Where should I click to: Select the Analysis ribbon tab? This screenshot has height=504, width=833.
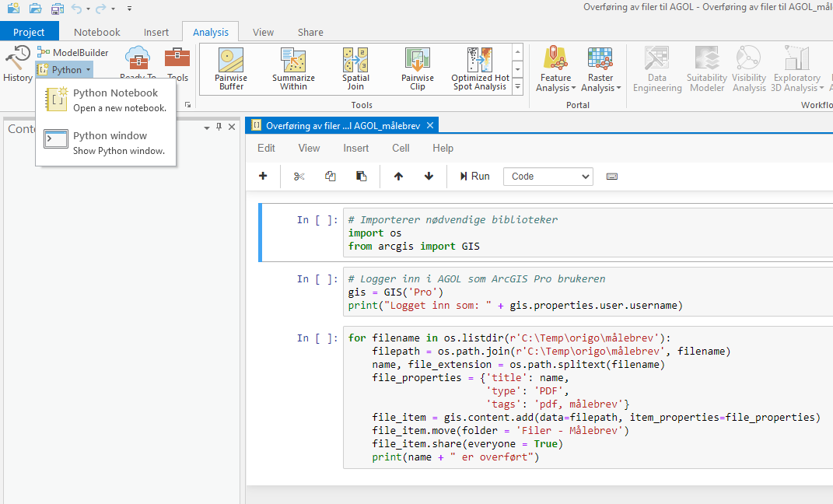point(210,32)
